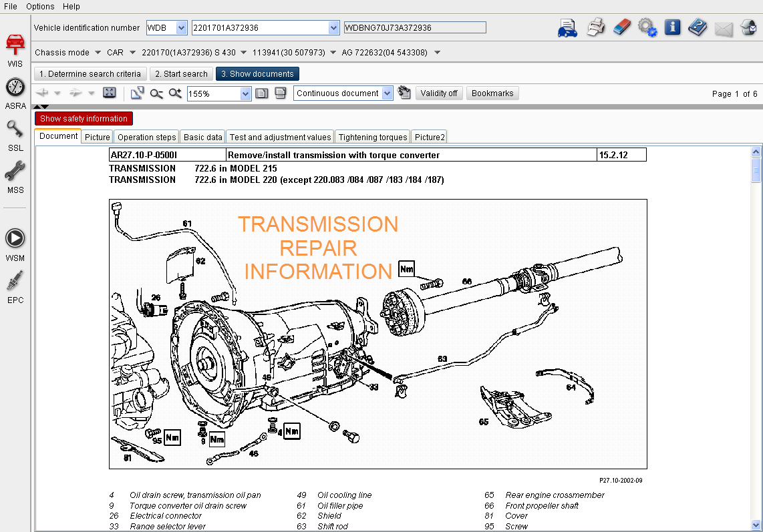Viewport: 763px width, 532px height.
Task: Expand the CAR dropdown arrow
Action: [x=132, y=52]
